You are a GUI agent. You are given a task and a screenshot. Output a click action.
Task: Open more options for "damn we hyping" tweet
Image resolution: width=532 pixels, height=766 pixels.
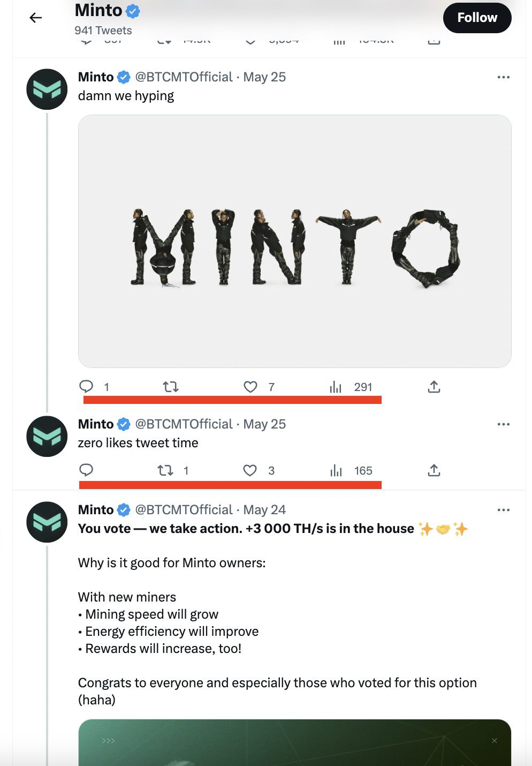(x=503, y=77)
